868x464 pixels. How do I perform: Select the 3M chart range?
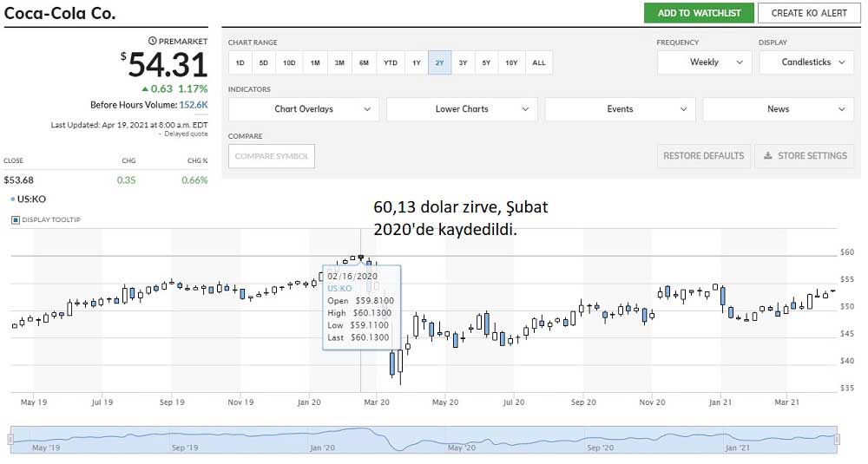pos(339,62)
